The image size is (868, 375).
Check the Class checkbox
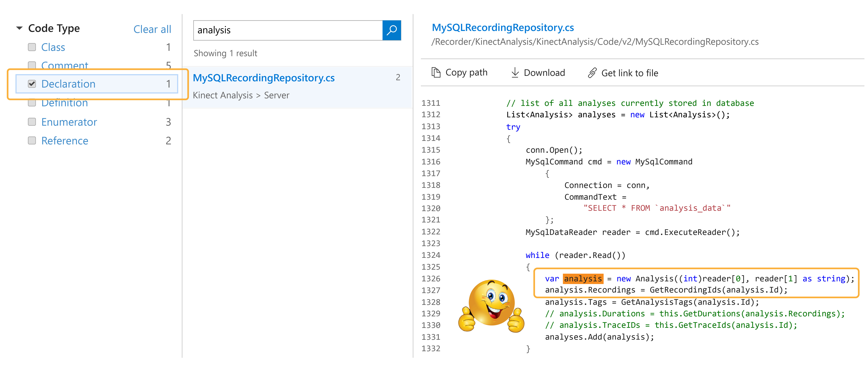pyautogui.click(x=32, y=47)
